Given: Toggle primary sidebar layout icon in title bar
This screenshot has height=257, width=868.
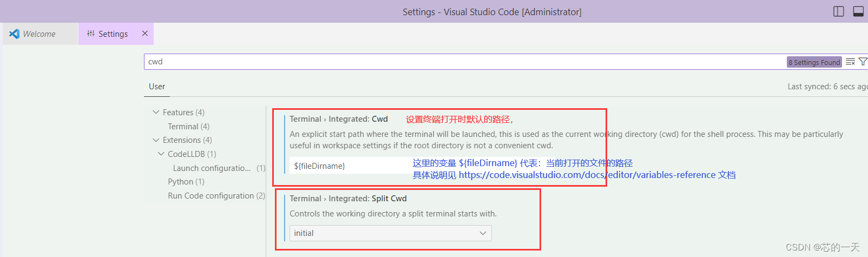Looking at the screenshot, I should click(x=839, y=11).
